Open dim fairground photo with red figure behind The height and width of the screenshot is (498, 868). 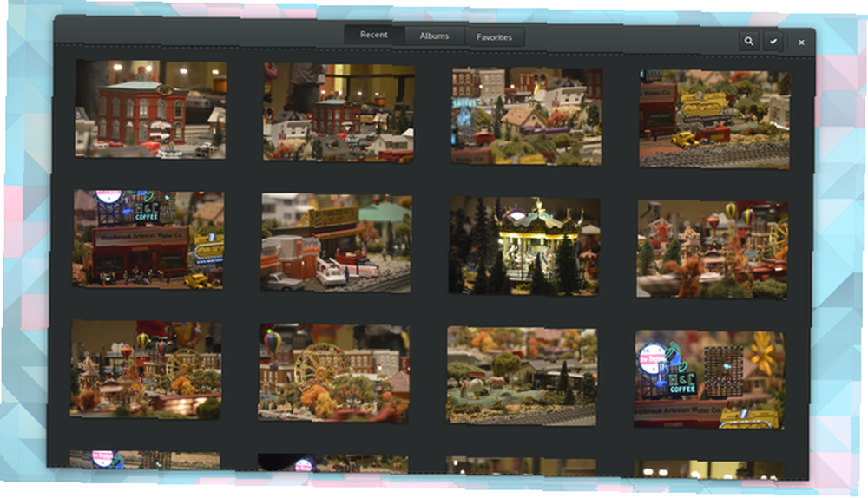(x=146, y=369)
